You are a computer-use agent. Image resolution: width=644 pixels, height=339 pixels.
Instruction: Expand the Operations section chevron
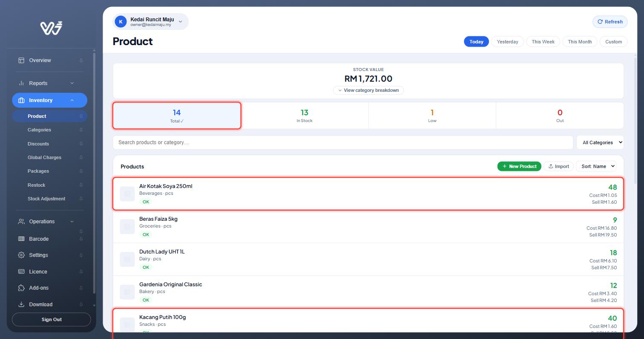point(72,222)
